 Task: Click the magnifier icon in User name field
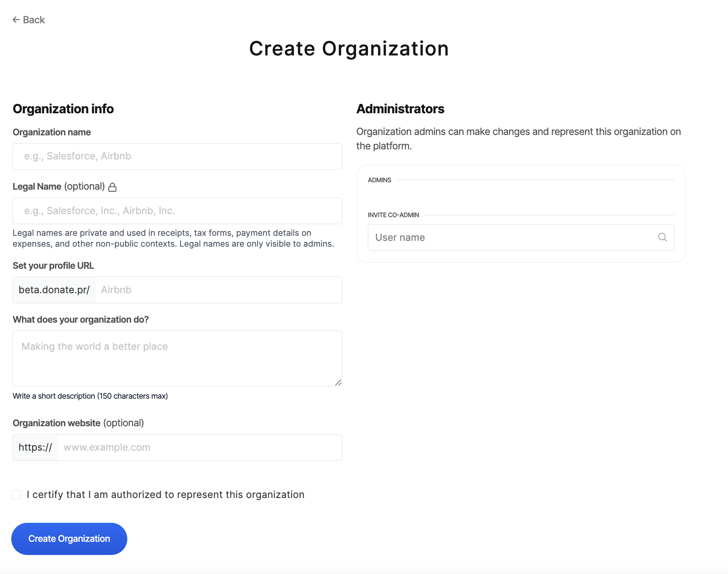click(x=662, y=237)
